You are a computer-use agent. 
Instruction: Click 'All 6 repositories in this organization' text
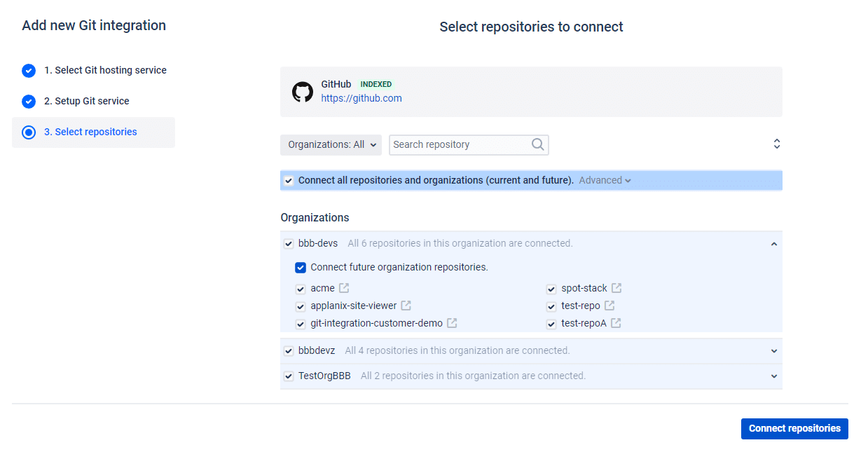[x=460, y=243]
